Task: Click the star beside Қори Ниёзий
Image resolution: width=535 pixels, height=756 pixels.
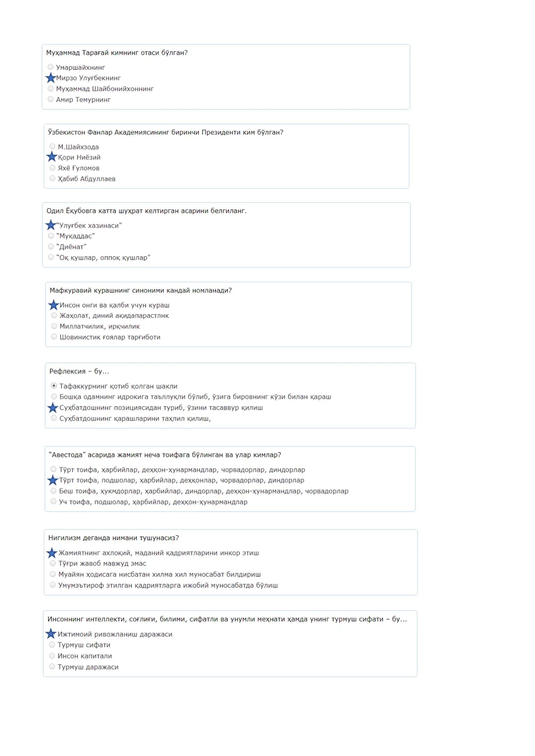Action: [52, 157]
